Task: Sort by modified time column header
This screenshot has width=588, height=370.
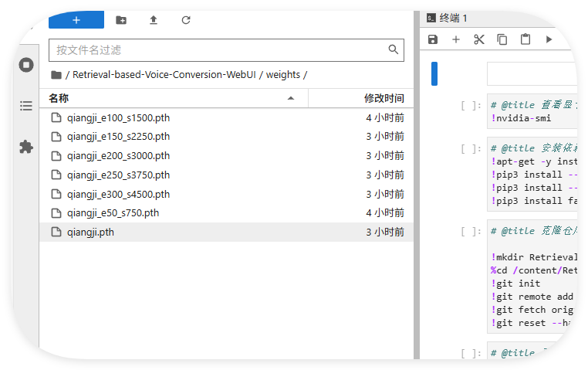Action: 361,98
